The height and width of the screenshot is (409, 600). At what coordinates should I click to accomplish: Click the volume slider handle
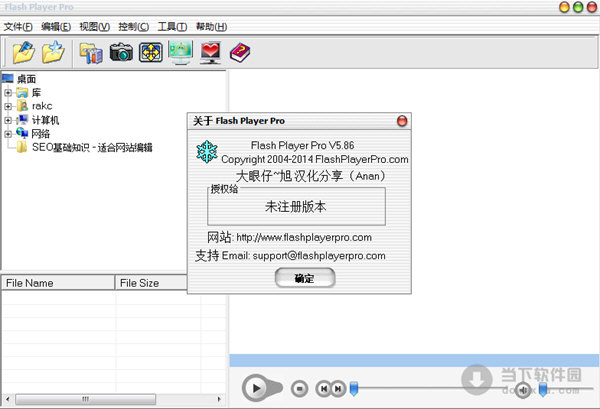click(543, 389)
